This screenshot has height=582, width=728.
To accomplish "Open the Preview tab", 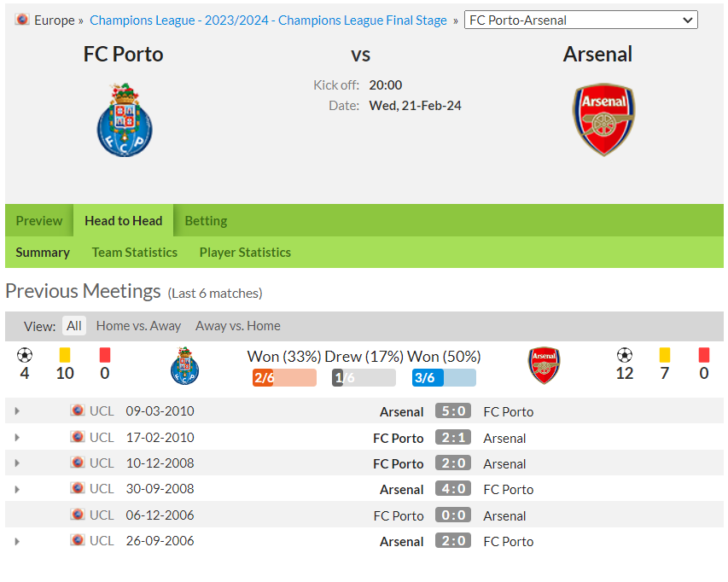I will 39,220.
